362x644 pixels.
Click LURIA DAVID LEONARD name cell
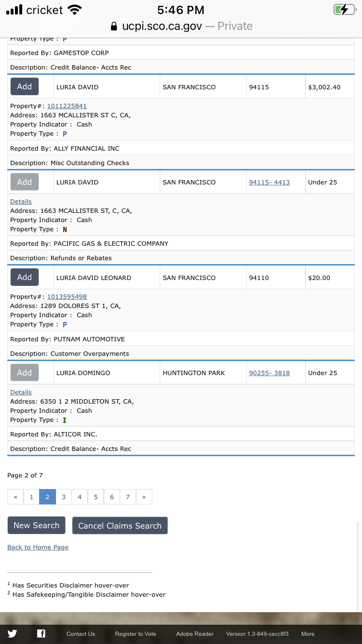107,278
